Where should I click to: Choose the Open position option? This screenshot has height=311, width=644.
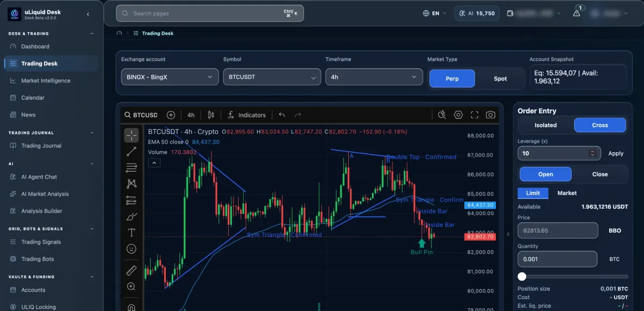click(546, 174)
